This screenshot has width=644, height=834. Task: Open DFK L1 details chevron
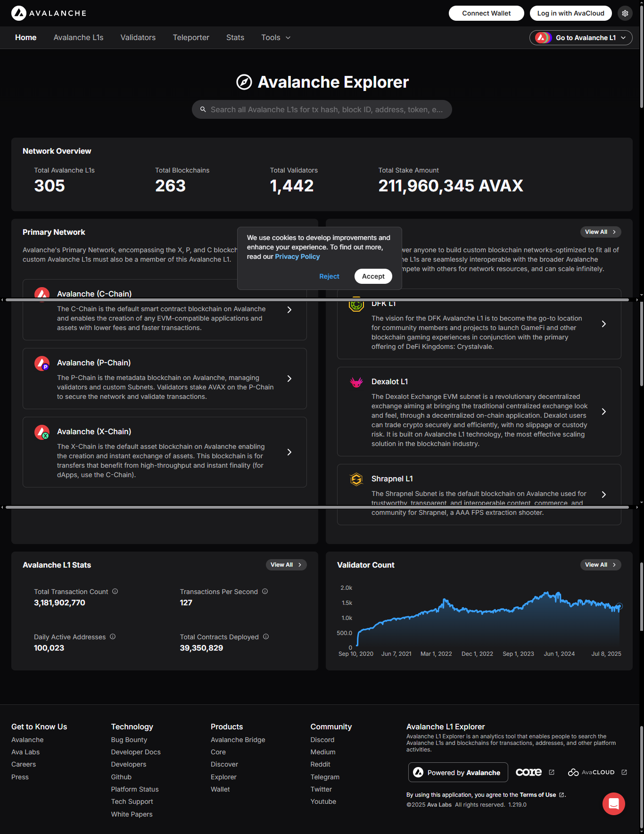[x=604, y=324]
